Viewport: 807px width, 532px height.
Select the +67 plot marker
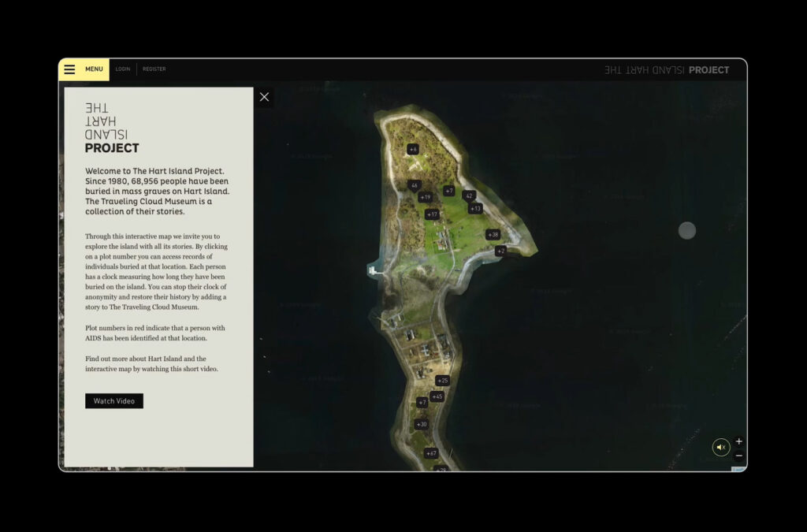click(x=431, y=453)
